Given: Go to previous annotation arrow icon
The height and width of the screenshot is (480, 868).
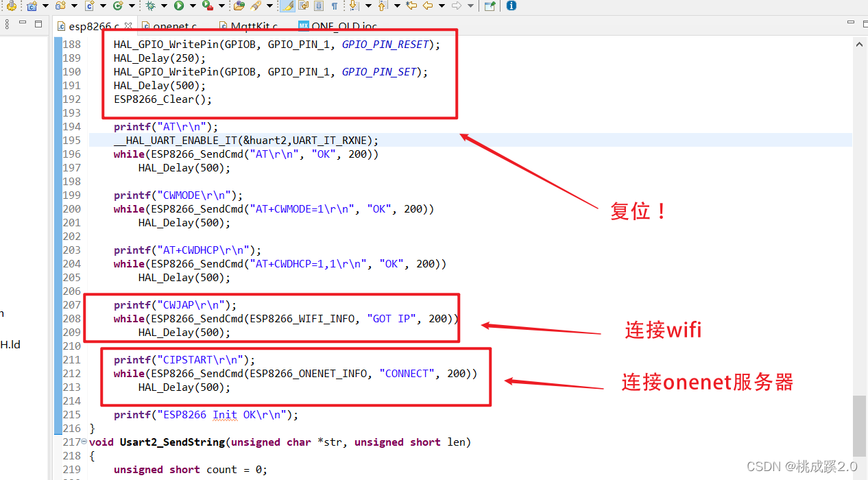Looking at the screenshot, I should (x=383, y=5).
